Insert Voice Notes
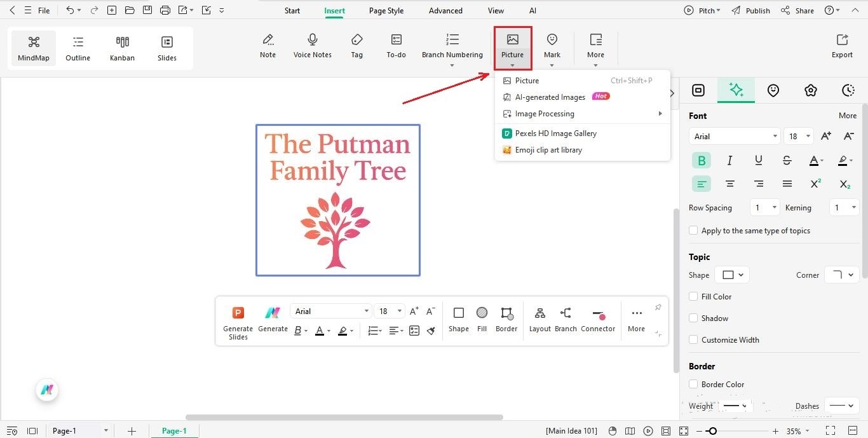Viewport: 868px width, 438px height. [313, 46]
